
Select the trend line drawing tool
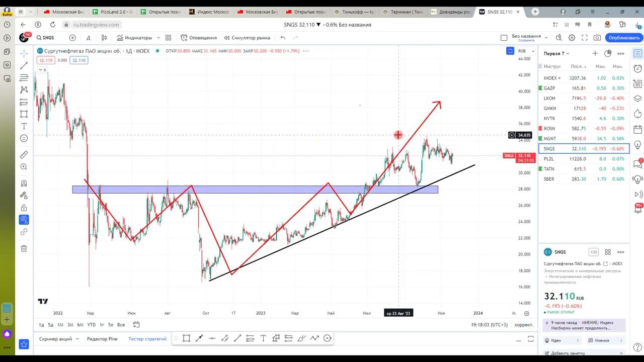[x=24, y=65]
